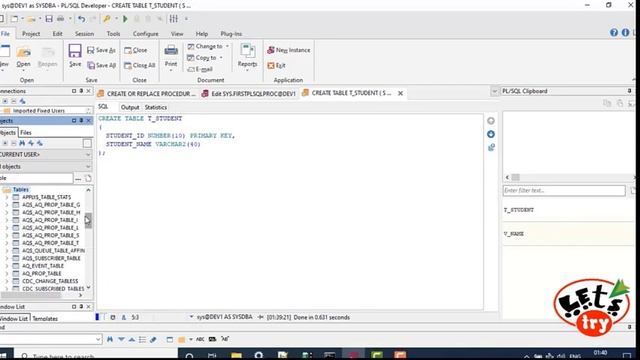
Task: Click the checkbox at right of Objects toolbar
Action: pyautogui.click(x=87, y=143)
